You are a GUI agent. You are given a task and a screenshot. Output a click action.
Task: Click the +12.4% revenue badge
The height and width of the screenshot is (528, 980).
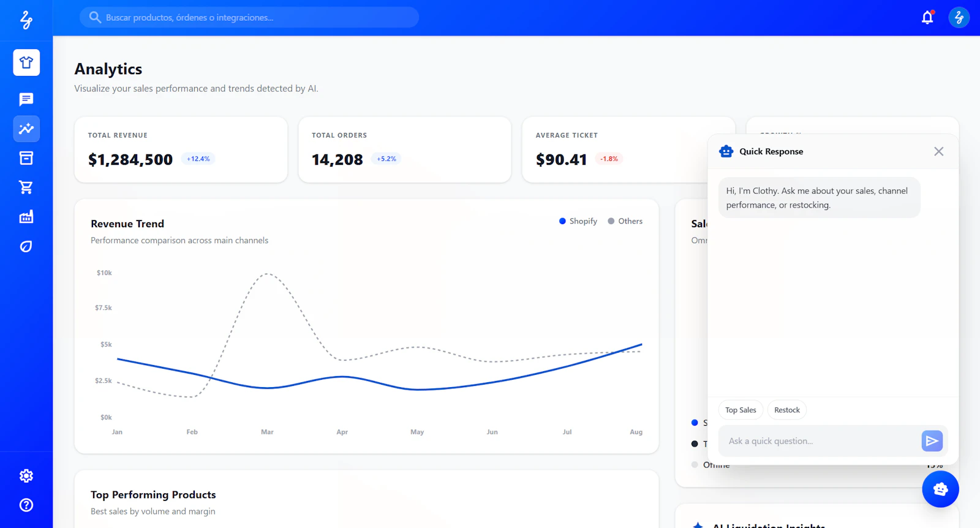(198, 159)
